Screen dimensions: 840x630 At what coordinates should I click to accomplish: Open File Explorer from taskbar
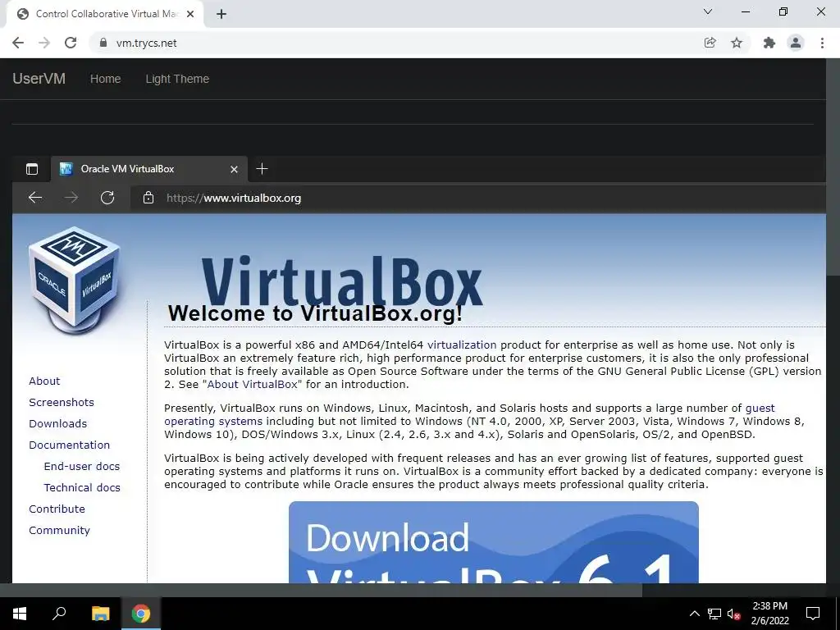pos(100,614)
